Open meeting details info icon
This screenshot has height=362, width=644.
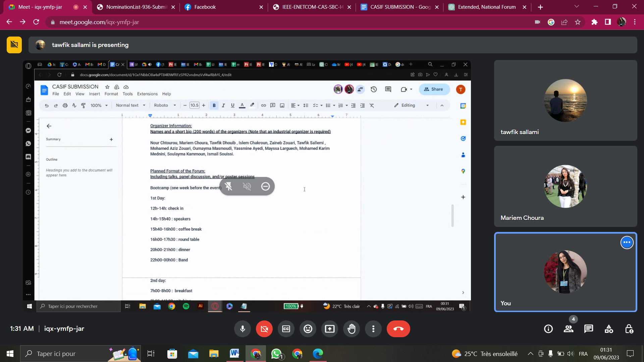pyautogui.click(x=548, y=329)
